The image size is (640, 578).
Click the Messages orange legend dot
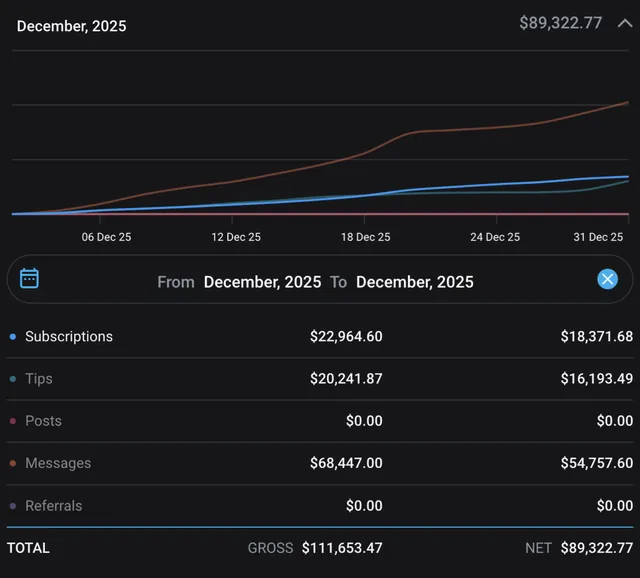coord(13,463)
